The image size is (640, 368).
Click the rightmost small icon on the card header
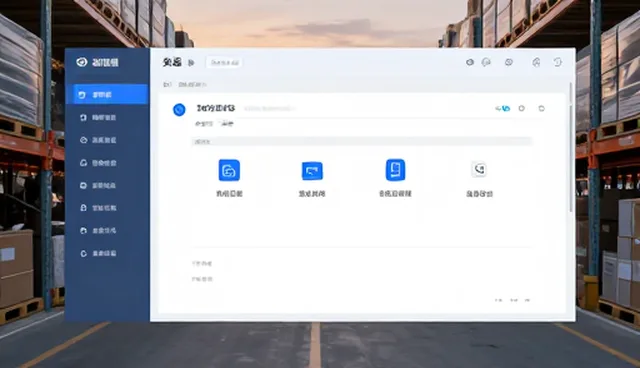[542, 109]
